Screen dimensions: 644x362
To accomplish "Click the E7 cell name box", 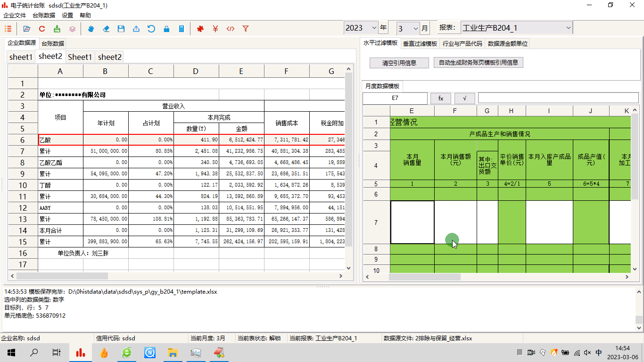I will tap(395, 98).
